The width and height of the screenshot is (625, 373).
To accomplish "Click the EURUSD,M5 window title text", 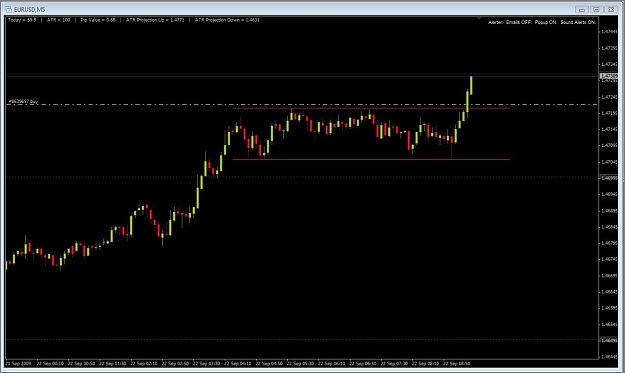I will click(x=29, y=10).
